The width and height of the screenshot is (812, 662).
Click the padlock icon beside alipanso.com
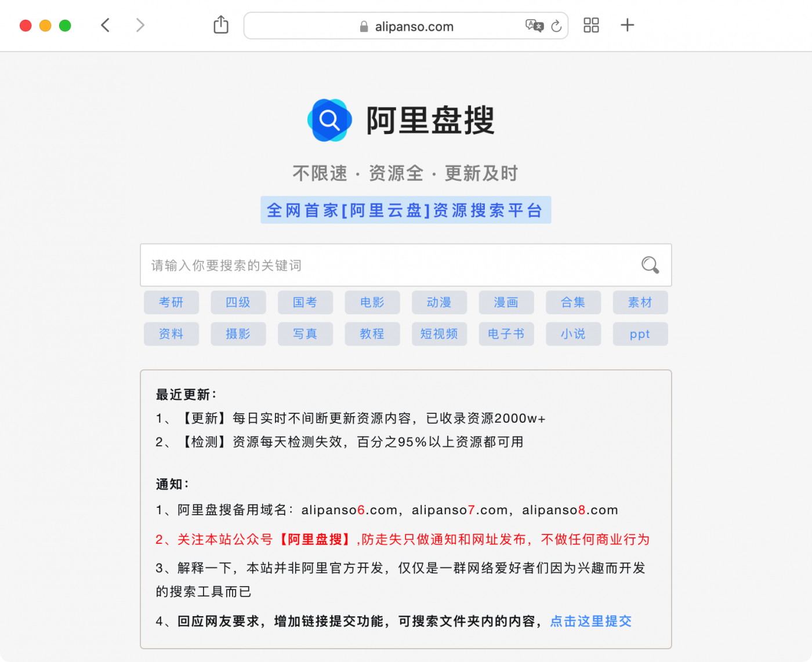coord(364,26)
